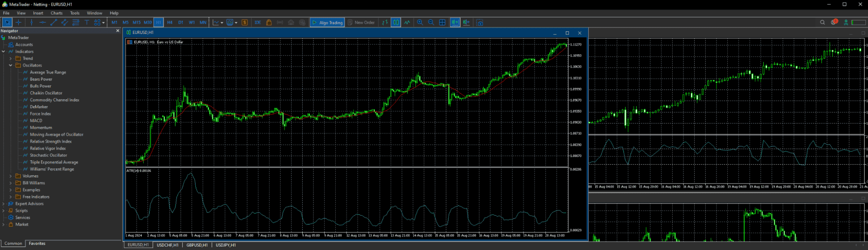This screenshot has height=250, width=868.
Task: Enable candlestick chart display mode
Action: pos(396,23)
